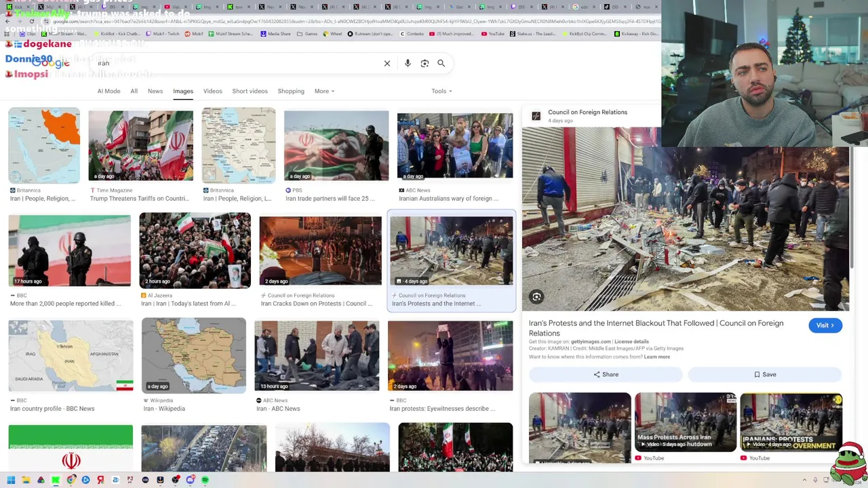Reload the page in browser toolbar
The width and height of the screenshot is (868, 488).
pos(31,21)
